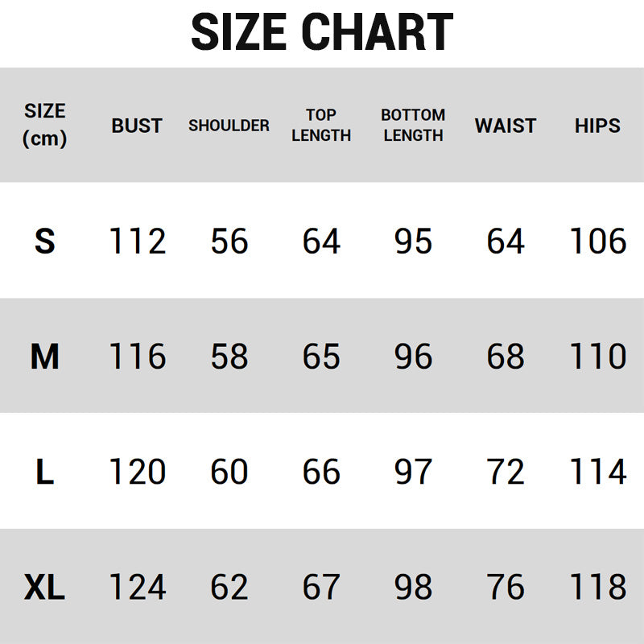
Task: Select the SHOULDER column header
Action: tap(229, 126)
